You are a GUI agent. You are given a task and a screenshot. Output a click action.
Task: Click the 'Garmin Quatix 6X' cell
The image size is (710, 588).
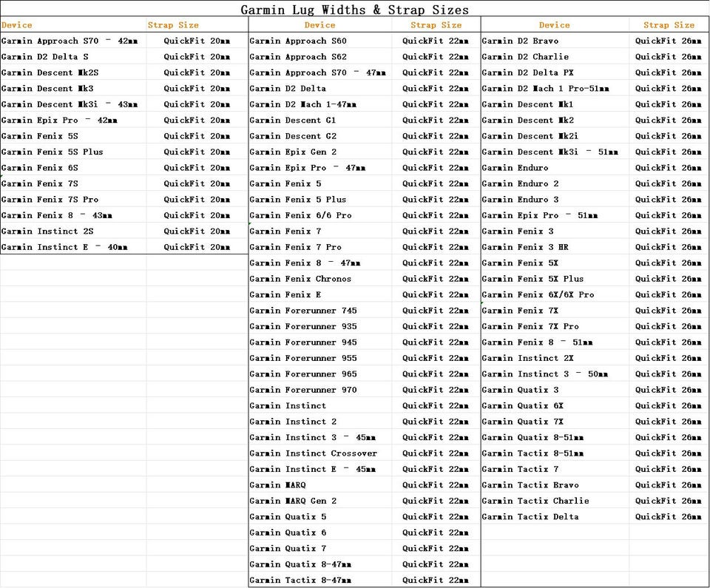(555, 405)
